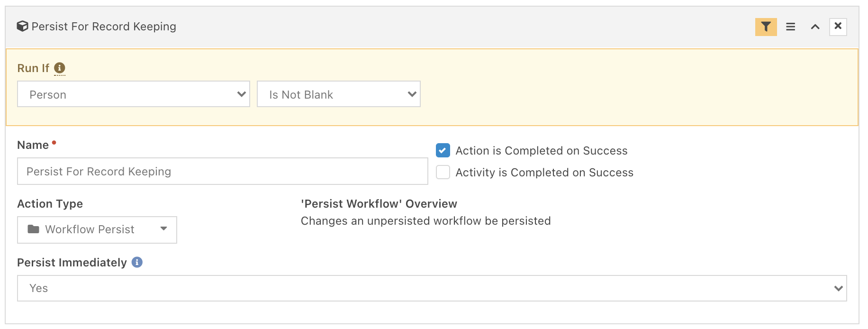Screen dimensions: 868x329
Task: Click the cube icon beside panel title
Action: click(x=22, y=26)
